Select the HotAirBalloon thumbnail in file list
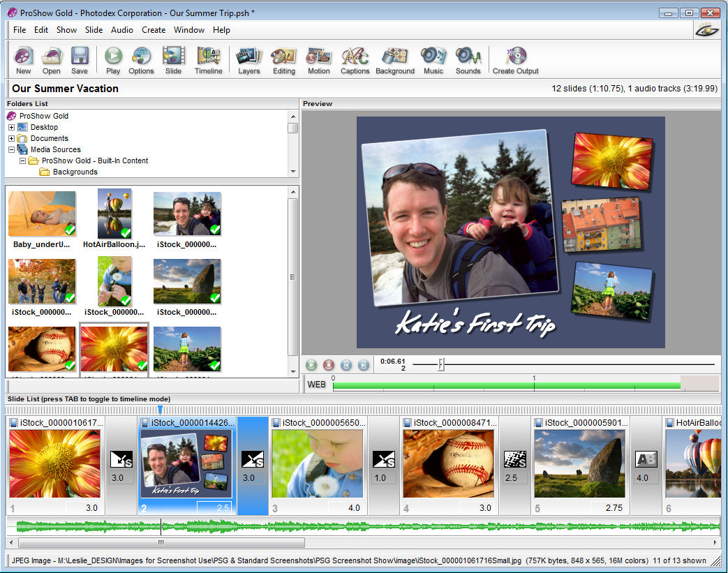 tap(114, 214)
